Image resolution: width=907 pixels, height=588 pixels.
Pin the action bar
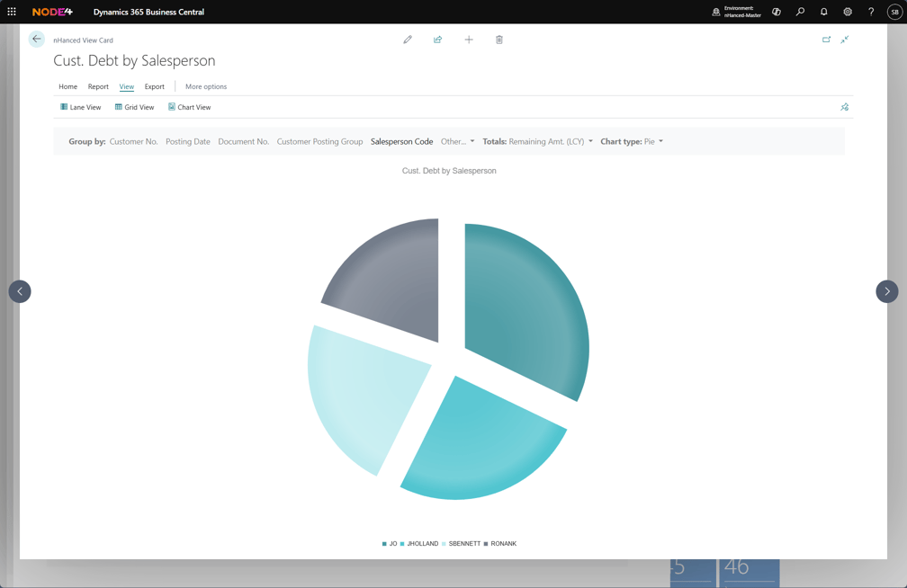(845, 107)
